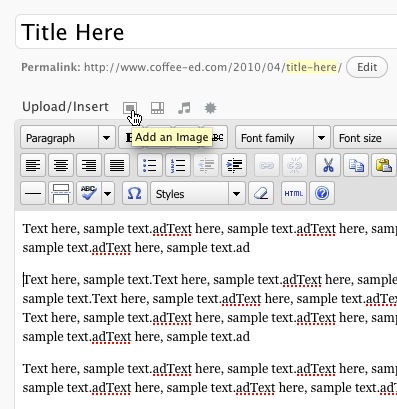397x409 pixels.
Task: Insert a page break
Action: [61, 193]
